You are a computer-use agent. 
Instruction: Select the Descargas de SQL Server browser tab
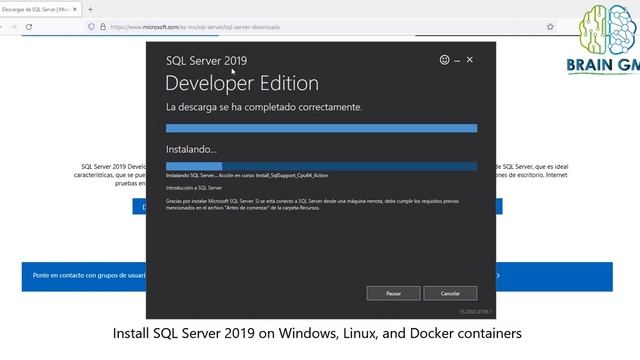[40, 9]
